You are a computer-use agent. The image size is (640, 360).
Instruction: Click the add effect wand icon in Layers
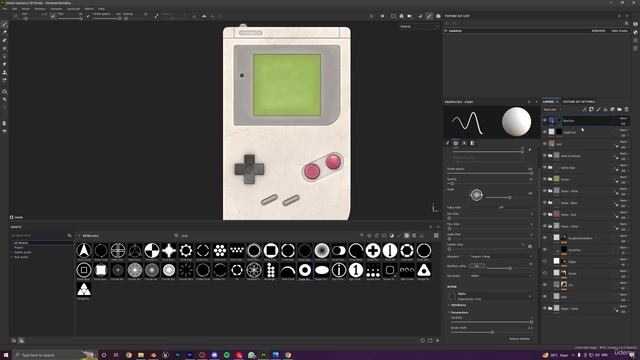tap(584, 109)
